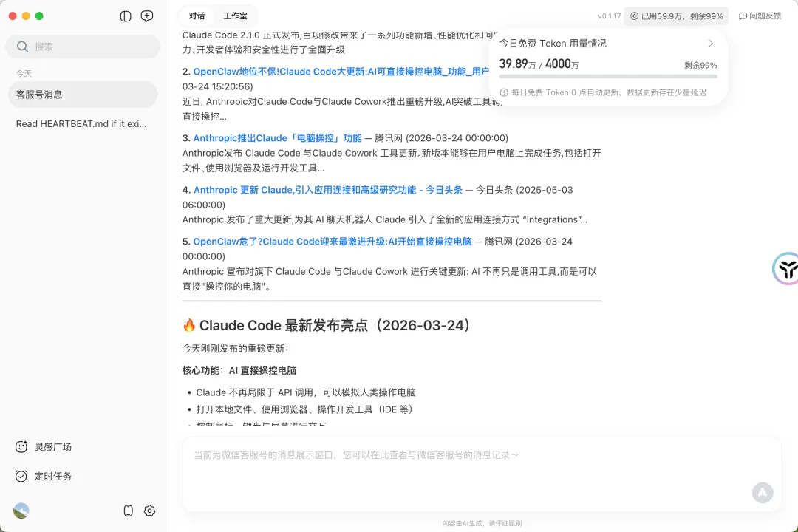The image size is (798, 532).
Task: Click the token usage circle icon
Action: coord(634,16)
